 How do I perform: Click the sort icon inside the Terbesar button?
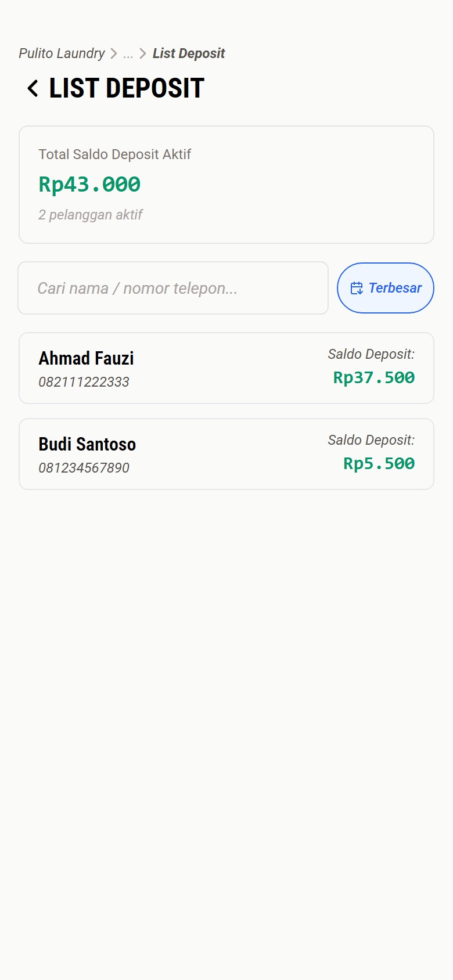click(357, 288)
